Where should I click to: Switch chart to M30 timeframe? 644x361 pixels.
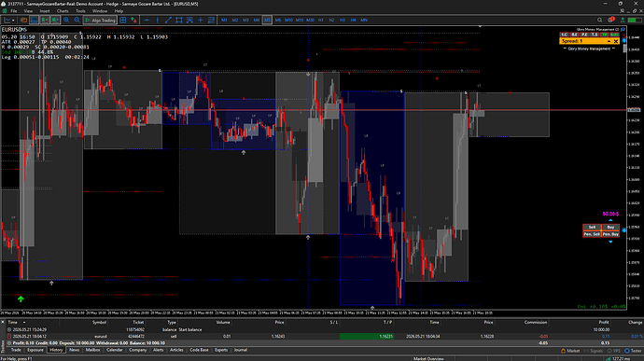[x=310, y=20]
